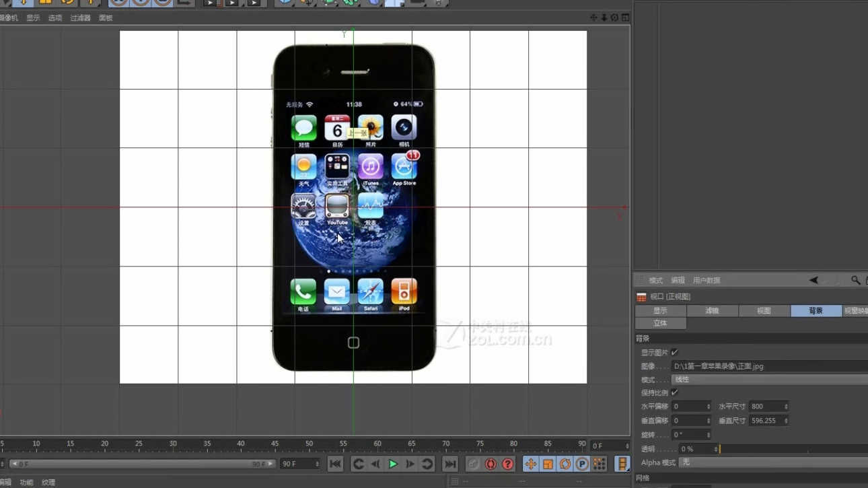Screen dimensions: 868x488
Task: Play animation backwards
Action: (x=375, y=464)
